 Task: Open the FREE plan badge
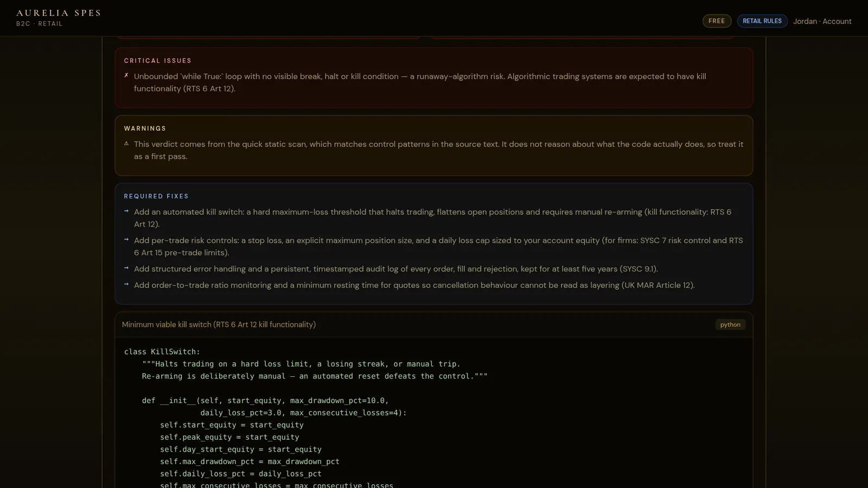pos(717,21)
